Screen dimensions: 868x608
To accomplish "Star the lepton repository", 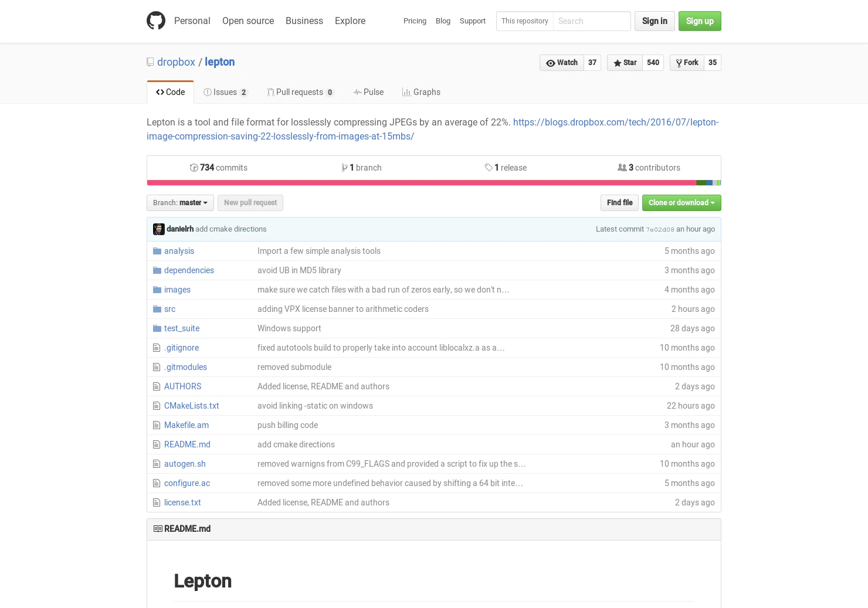I will (x=625, y=63).
